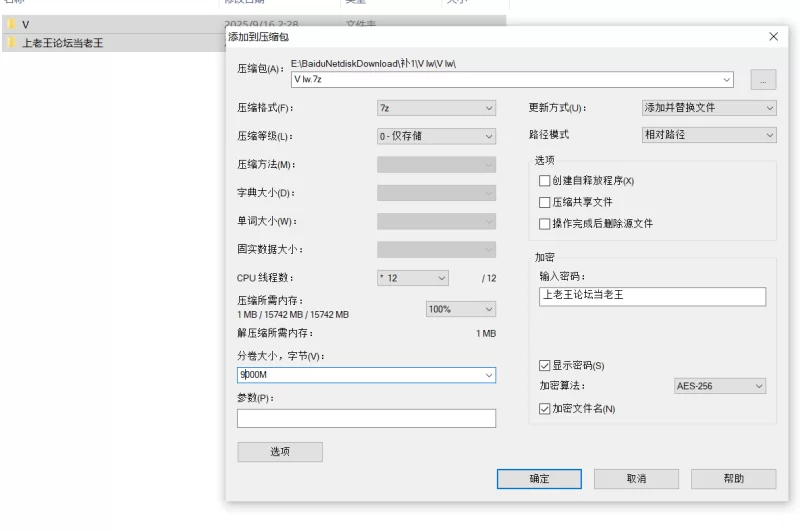The width and height of the screenshot is (800, 531).
Task: Toggle 创建自释放程序 checkbox
Action: 544,181
